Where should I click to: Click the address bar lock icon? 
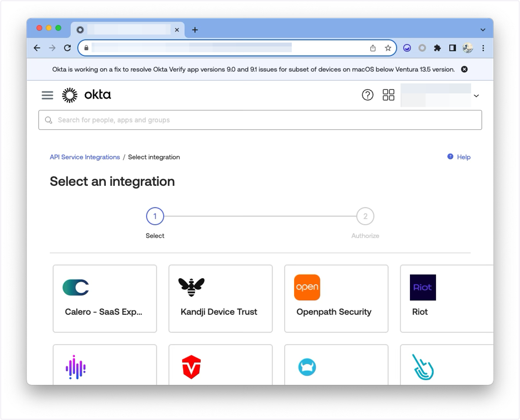click(x=86, y=48)
